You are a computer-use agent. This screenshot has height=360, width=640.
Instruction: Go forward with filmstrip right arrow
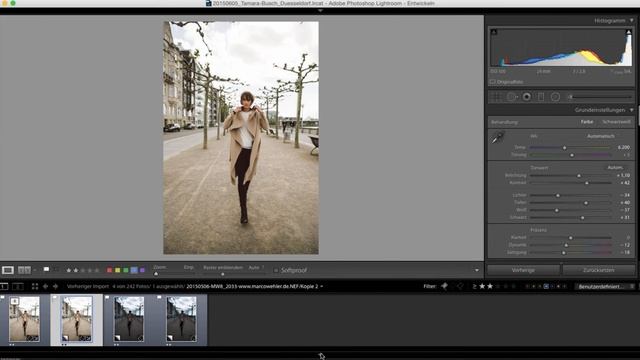click(55, 287)
